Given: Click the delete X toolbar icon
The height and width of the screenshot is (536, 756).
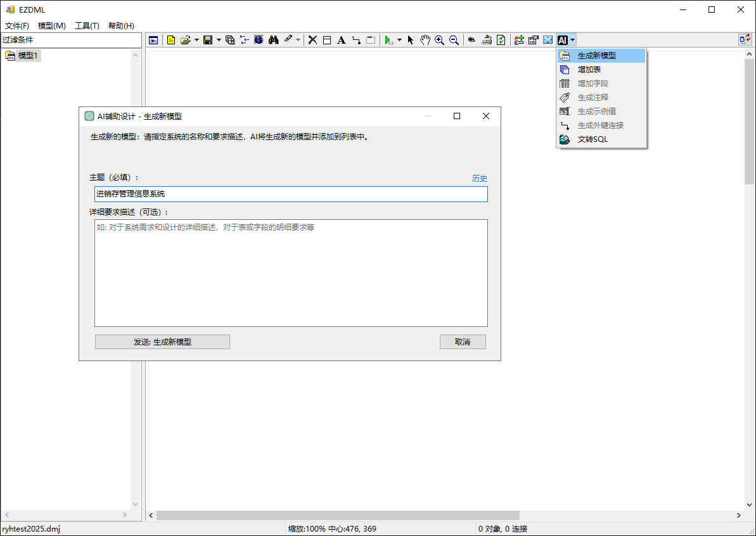Looking at the screenshot, I should [312, 40].
